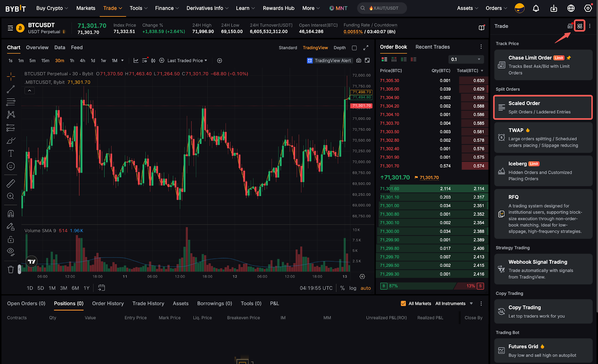Open the grid trading tools icon
The image size is (598, 364).
tap(580, 26)
